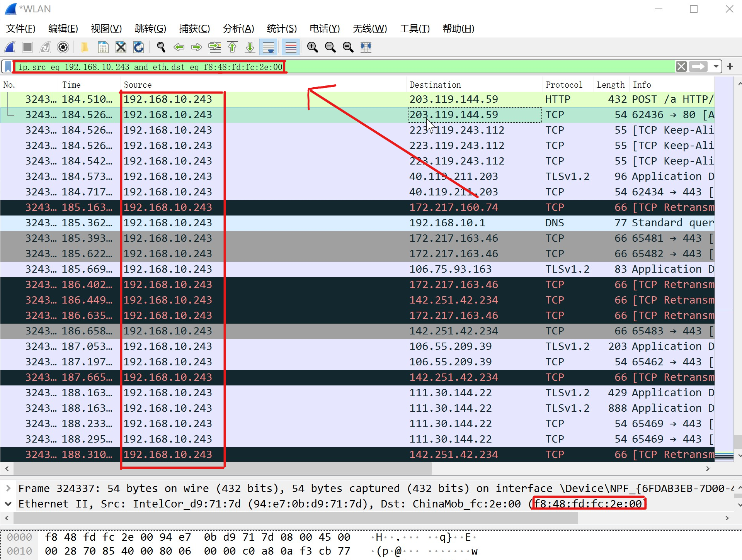This screenshot has width=742, height=560.
Task: Open the filter bookmark menu
Action: click(x=8, y=66)
